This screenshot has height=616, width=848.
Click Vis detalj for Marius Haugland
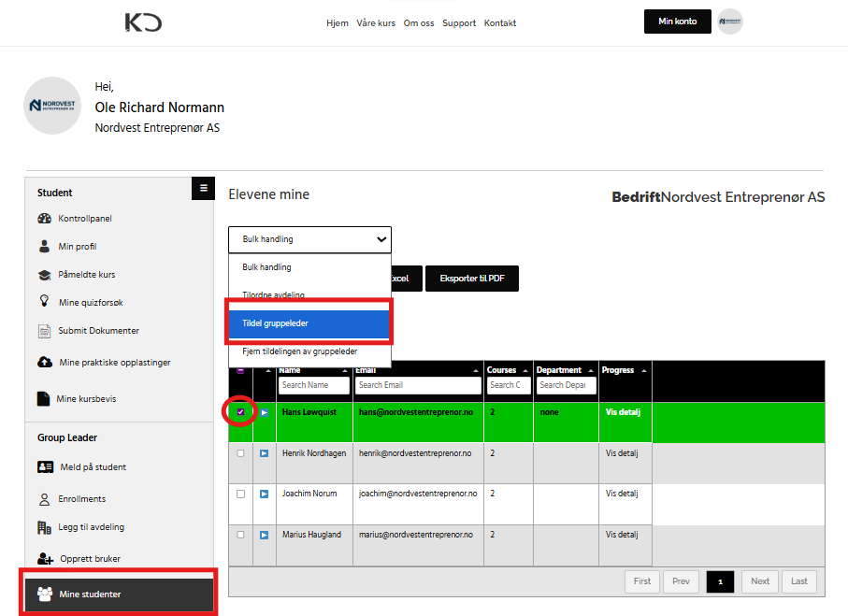click(x=622, y=535)
